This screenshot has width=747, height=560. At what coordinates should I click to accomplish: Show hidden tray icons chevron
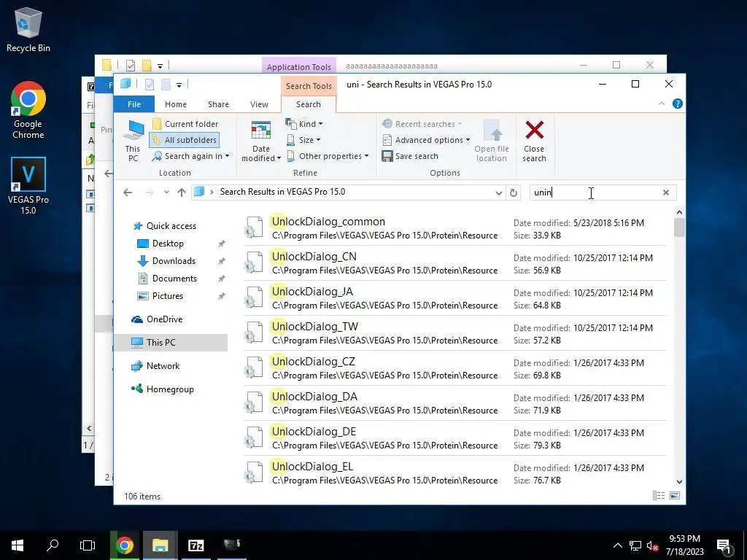point(618,545)
